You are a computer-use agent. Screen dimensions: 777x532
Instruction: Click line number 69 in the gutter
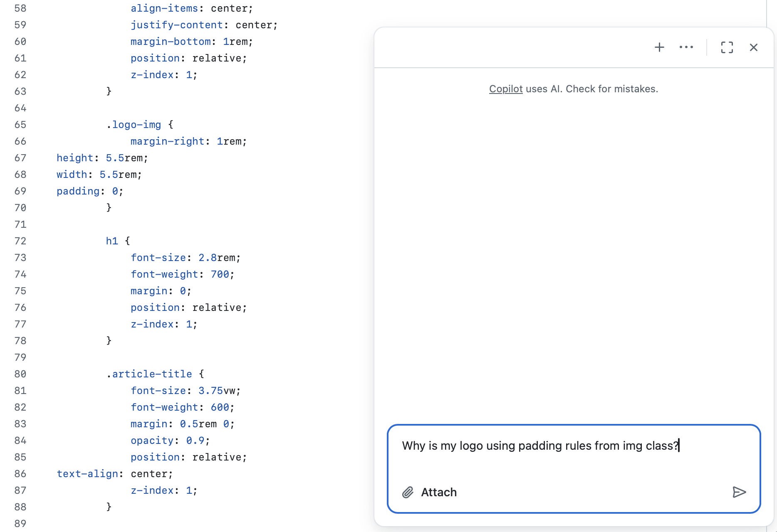[20, 191]
